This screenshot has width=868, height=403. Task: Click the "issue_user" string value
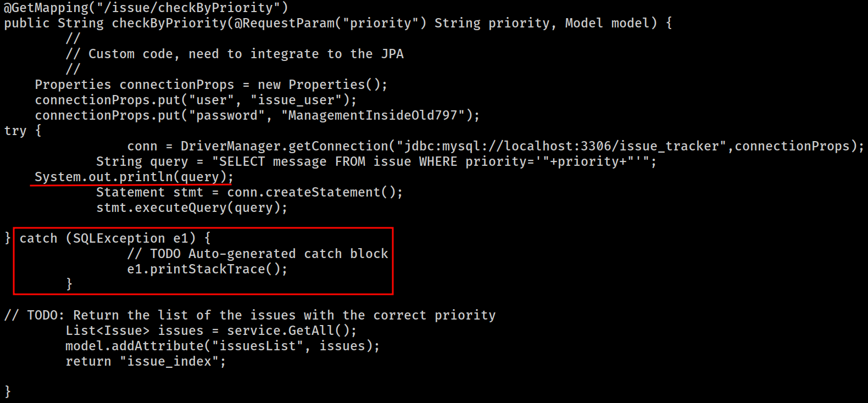click(x=296, y=100)
